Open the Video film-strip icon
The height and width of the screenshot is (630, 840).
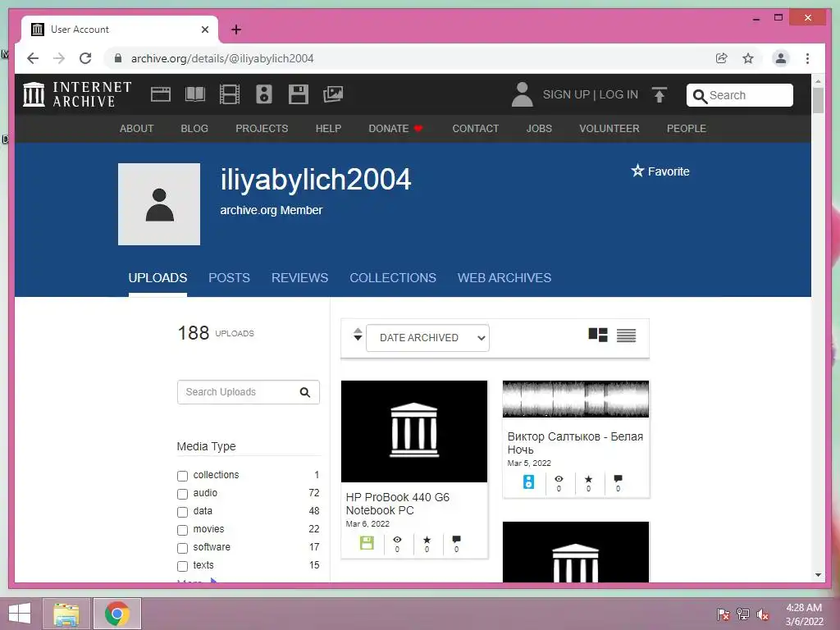[230, 94]
